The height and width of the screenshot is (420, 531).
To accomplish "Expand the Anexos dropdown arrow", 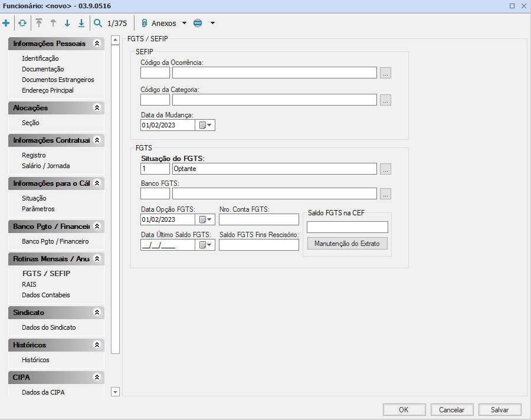I will pos(184,24).
